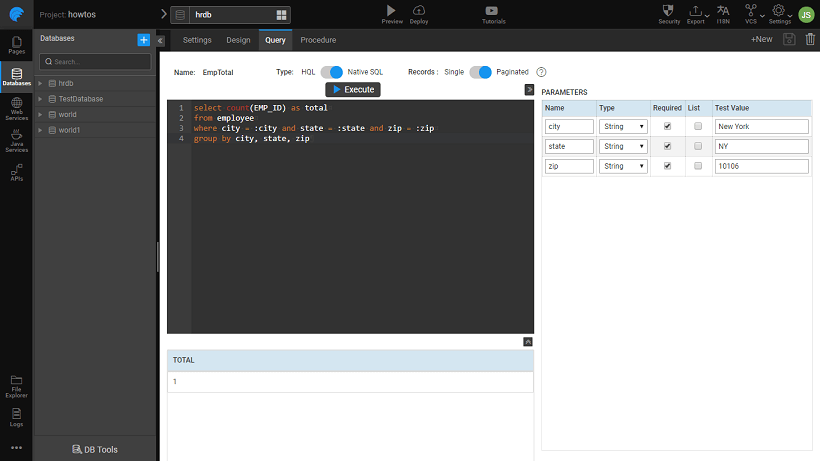Run the query with Execute button
The height and width of the screenshot is (461, 820).
click(353, 90)
